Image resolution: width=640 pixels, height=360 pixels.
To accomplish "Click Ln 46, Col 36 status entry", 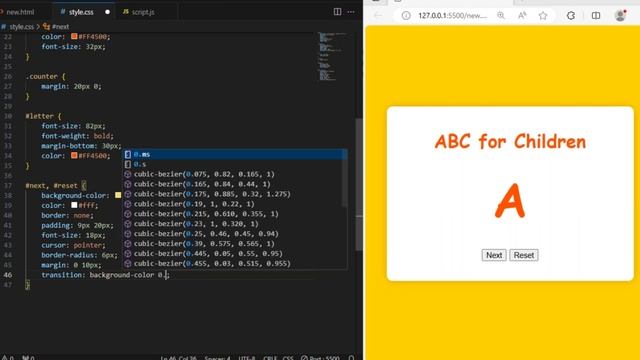I will 178,358.
